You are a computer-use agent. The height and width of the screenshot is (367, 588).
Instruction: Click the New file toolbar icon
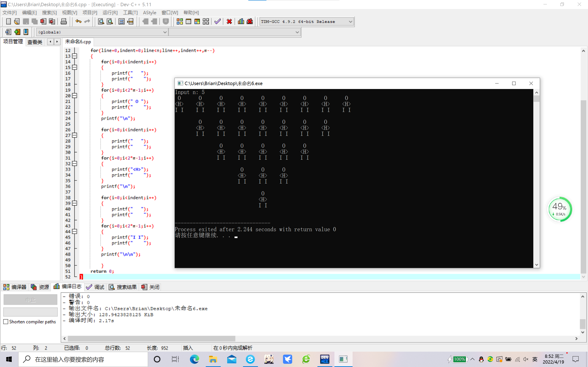point(8,22)
